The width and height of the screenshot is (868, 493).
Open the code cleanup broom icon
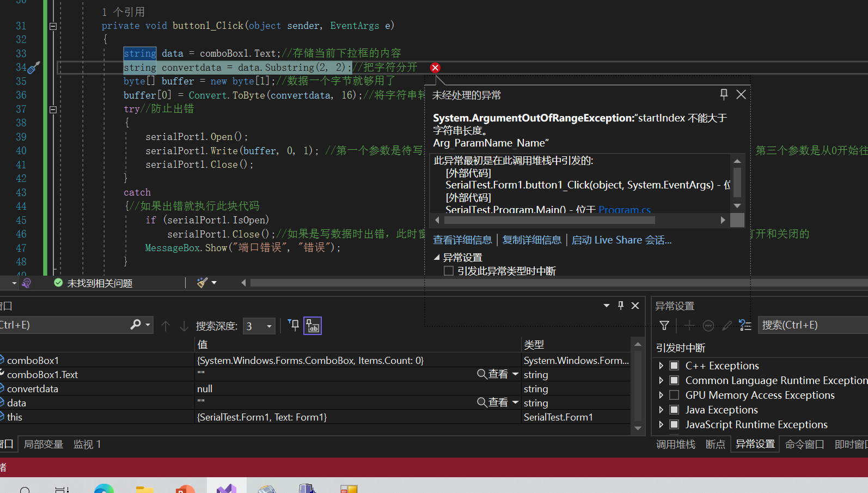pos(202,283)
